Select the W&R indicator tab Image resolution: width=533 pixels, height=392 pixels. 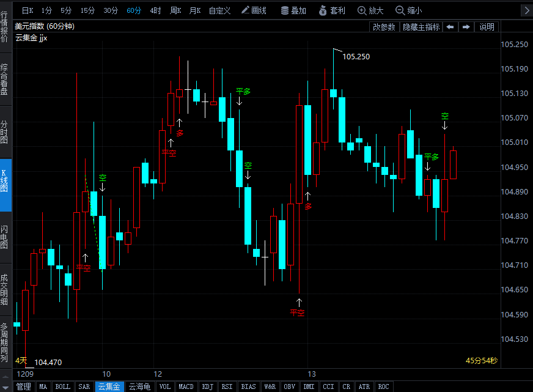(x=270, y=386)
